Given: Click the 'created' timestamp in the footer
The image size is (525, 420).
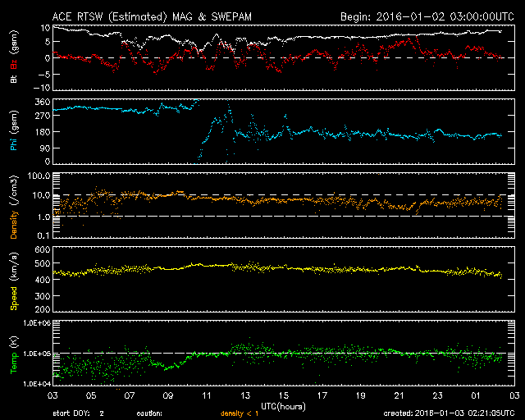Looking at the screenshot, I should [x=448, y=413].
